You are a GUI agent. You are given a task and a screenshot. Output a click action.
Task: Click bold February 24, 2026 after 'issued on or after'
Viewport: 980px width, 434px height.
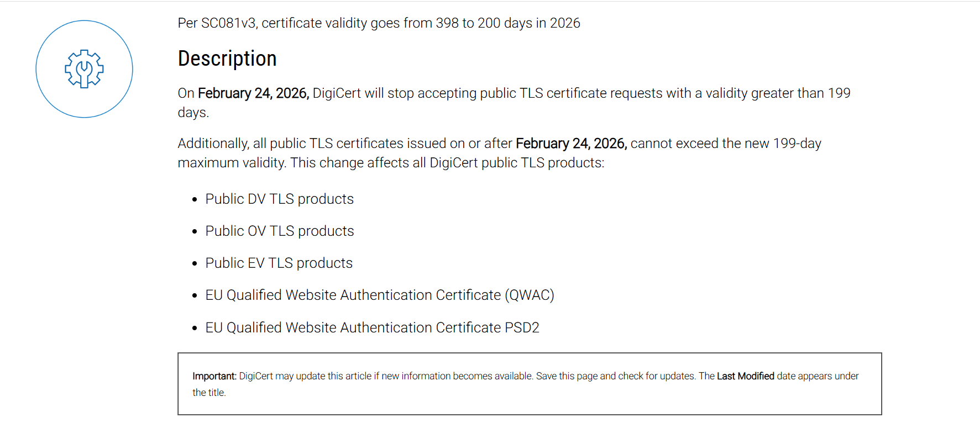(x=571, y=144)
